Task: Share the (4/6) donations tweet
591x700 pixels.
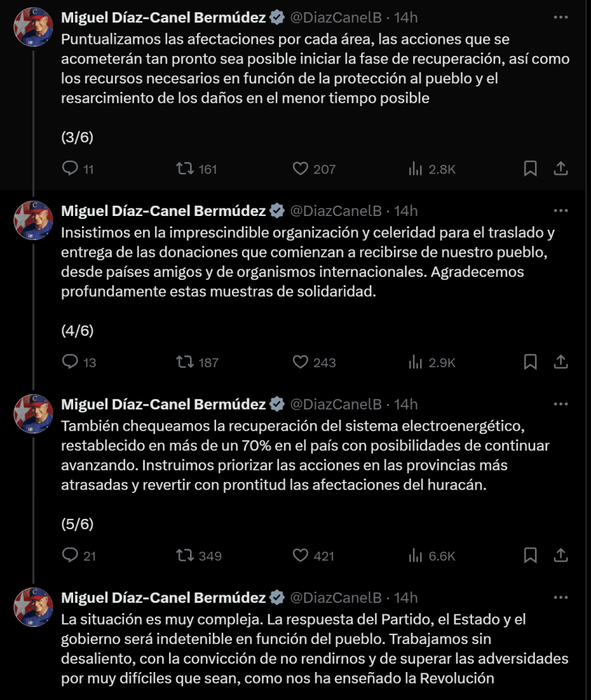Action: click(x=560, y=362)
